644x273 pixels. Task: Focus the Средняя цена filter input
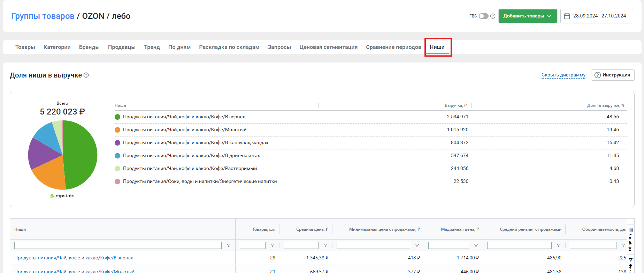(301, 245)
